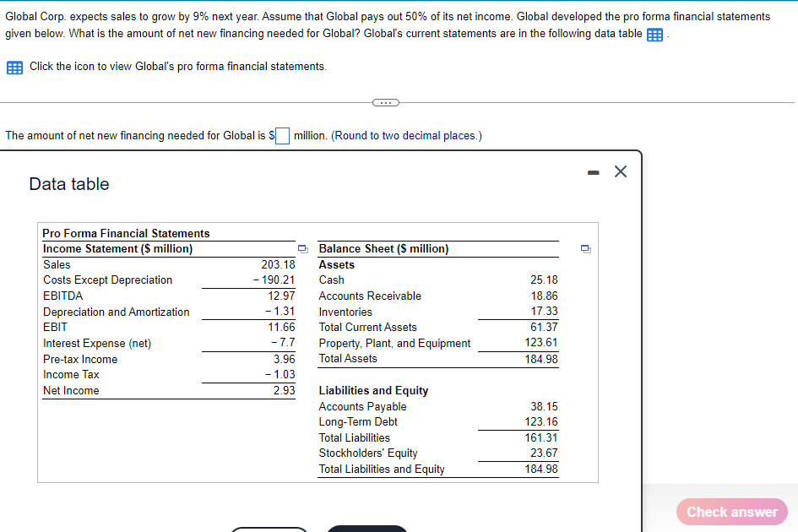This screenshot has width=798, height=532.
Task: Select Property, Plant, and Equipment value 123.61
Action: tap(541, 342)
